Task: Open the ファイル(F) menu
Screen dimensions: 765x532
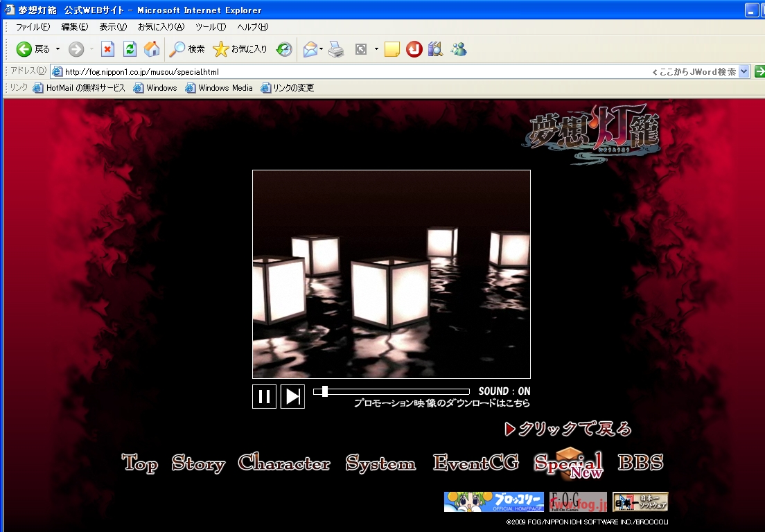Action: click(33, 27)
